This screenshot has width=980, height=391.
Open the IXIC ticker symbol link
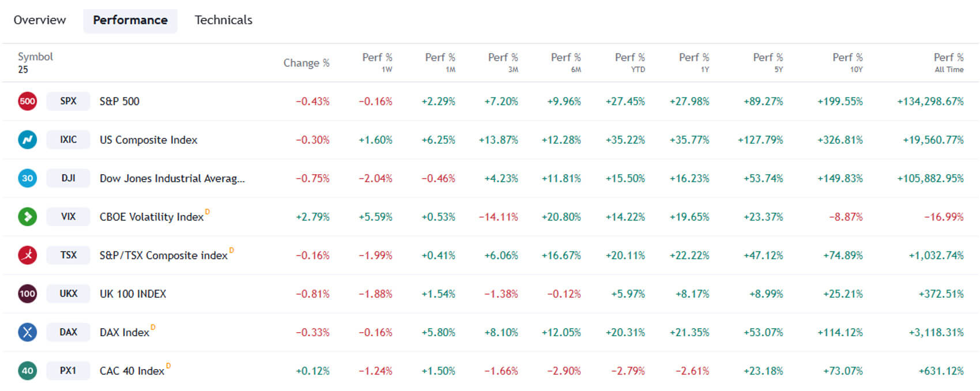point(68,140)
